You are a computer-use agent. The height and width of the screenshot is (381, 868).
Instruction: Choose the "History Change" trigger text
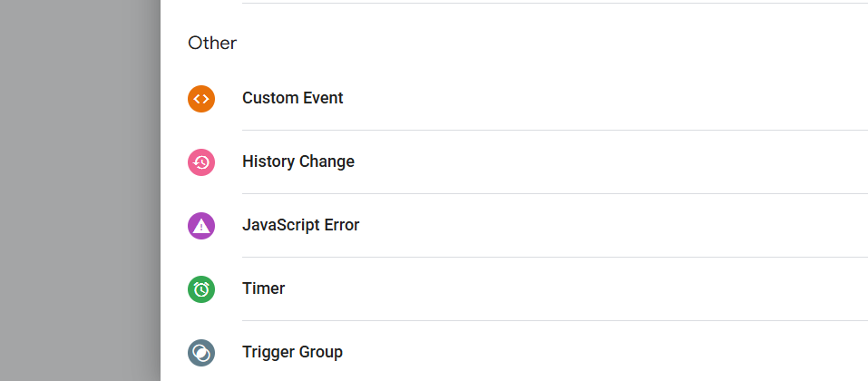(x=297, y=161)
